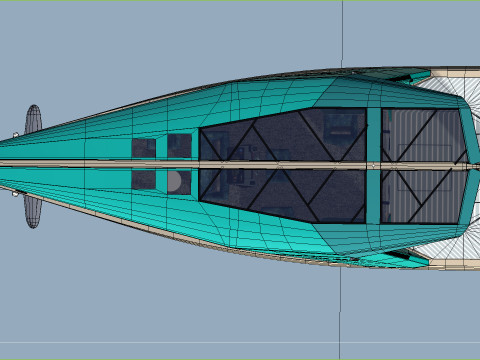
Task: Select the upper striped deck panel under cross-bracing
Action: [423, 135]
